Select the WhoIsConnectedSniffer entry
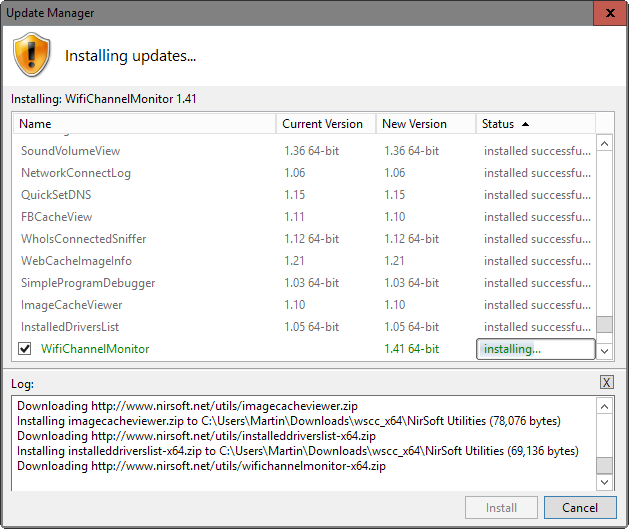This screenshot has width=629, height=529. [x=305, y=239]
